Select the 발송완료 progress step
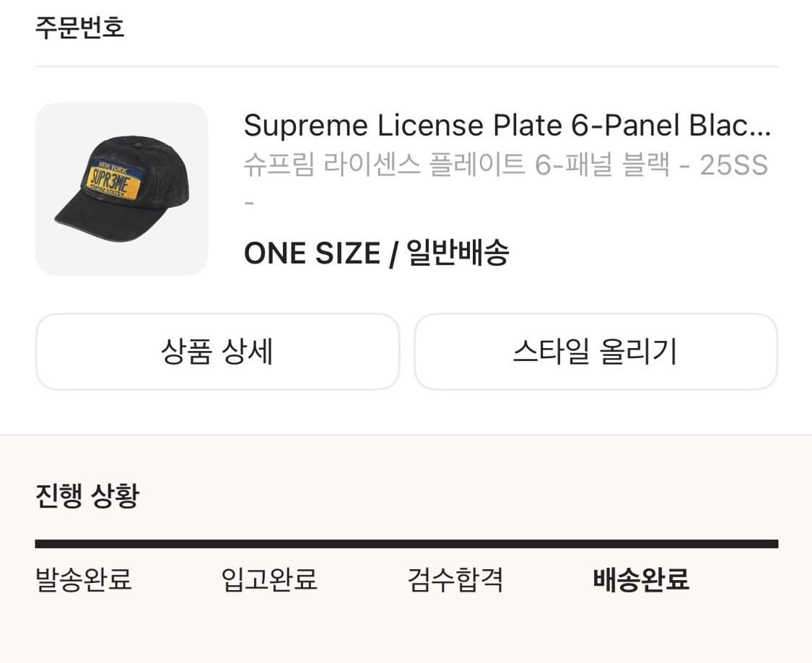 tap(84, 579)
